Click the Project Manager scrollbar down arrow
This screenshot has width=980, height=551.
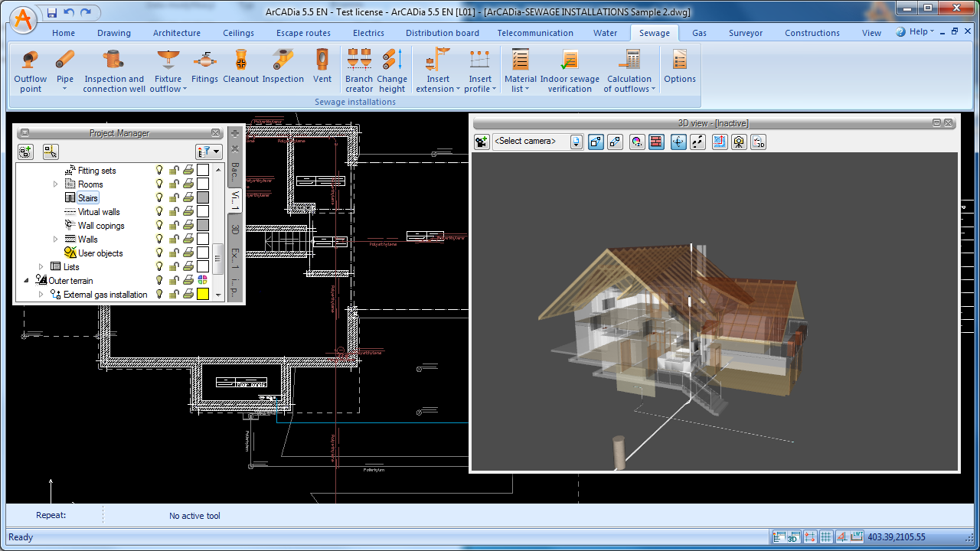(x=218, y=295)
